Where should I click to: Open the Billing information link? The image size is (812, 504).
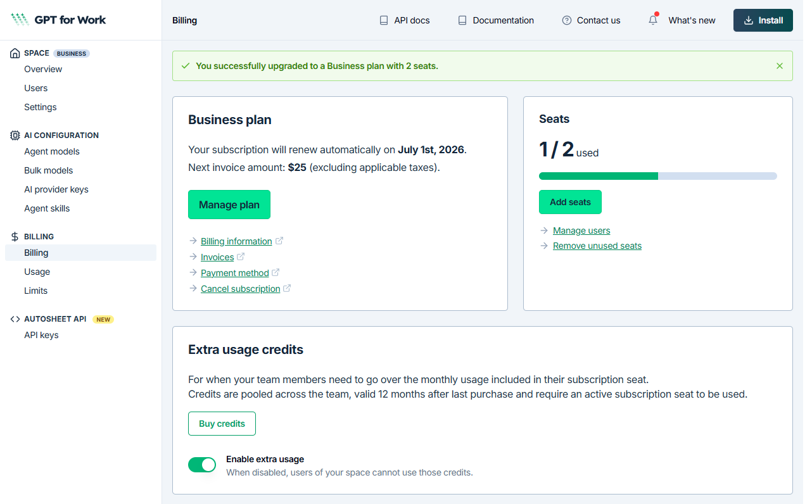(236, 241)
